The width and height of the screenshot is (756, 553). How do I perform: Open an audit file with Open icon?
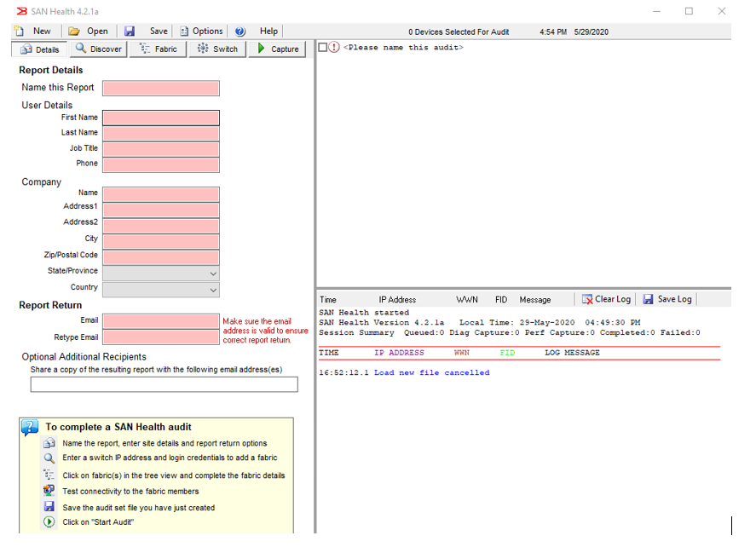pyautogui.click(x=74, y=31)
